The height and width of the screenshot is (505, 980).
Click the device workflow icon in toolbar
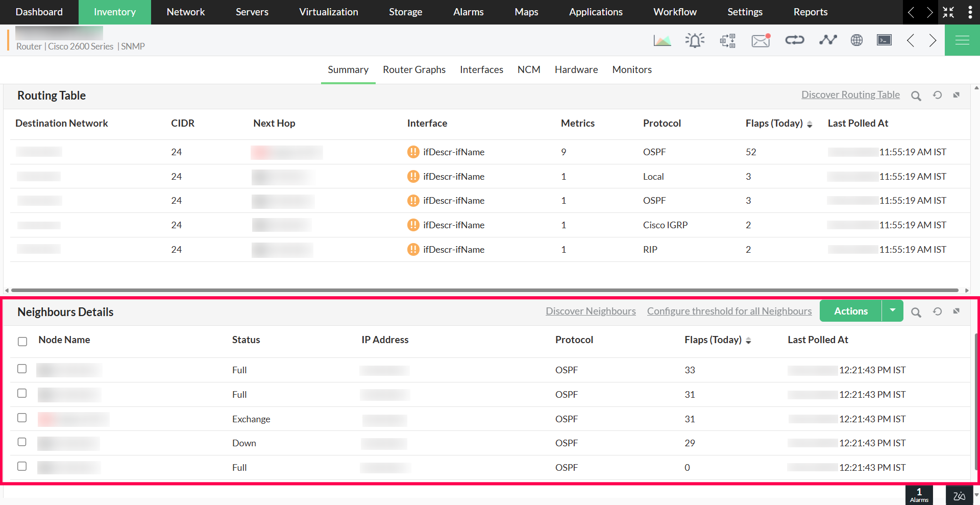point(728,40)
